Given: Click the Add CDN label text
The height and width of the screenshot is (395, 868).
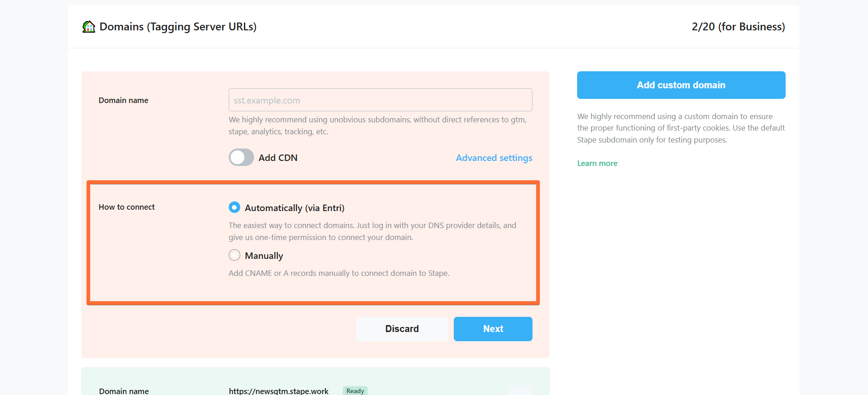Looking at the screenshot, I should (x=278, y=158).
